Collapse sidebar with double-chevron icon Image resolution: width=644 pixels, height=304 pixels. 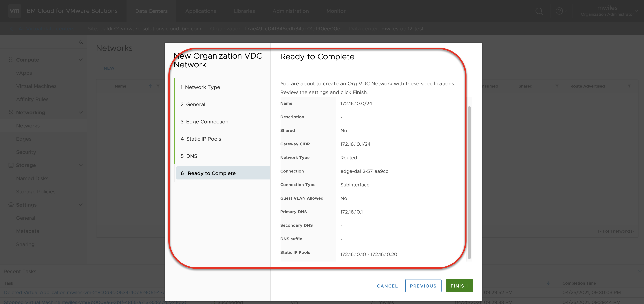[x=80, y=42]
